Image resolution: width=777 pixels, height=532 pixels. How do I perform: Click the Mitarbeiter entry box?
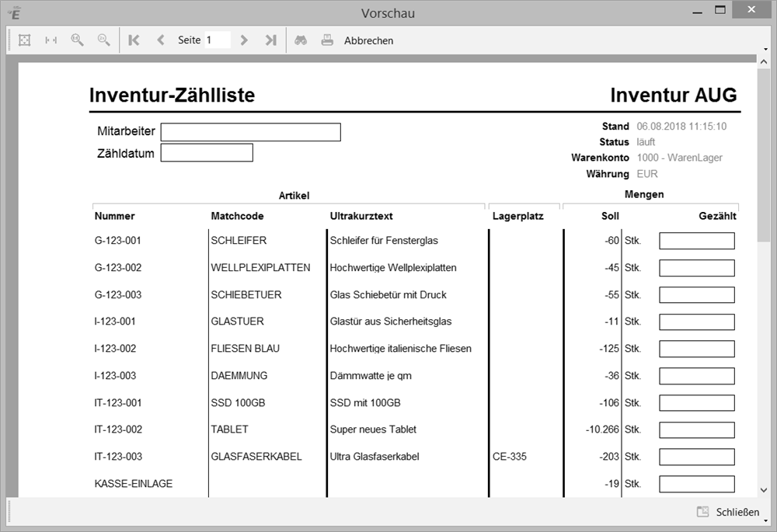coord(251,132)
